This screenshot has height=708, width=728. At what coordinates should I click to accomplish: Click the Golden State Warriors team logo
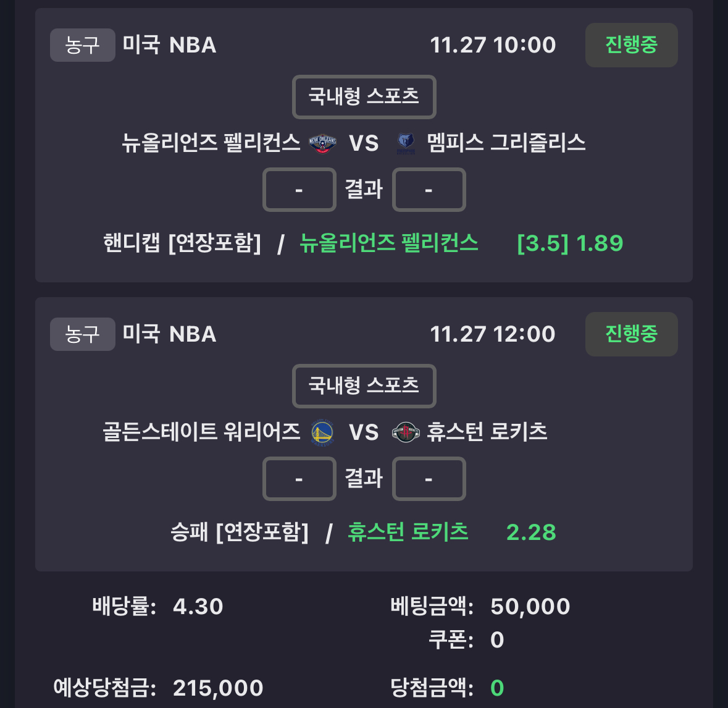tap(322, 432)
